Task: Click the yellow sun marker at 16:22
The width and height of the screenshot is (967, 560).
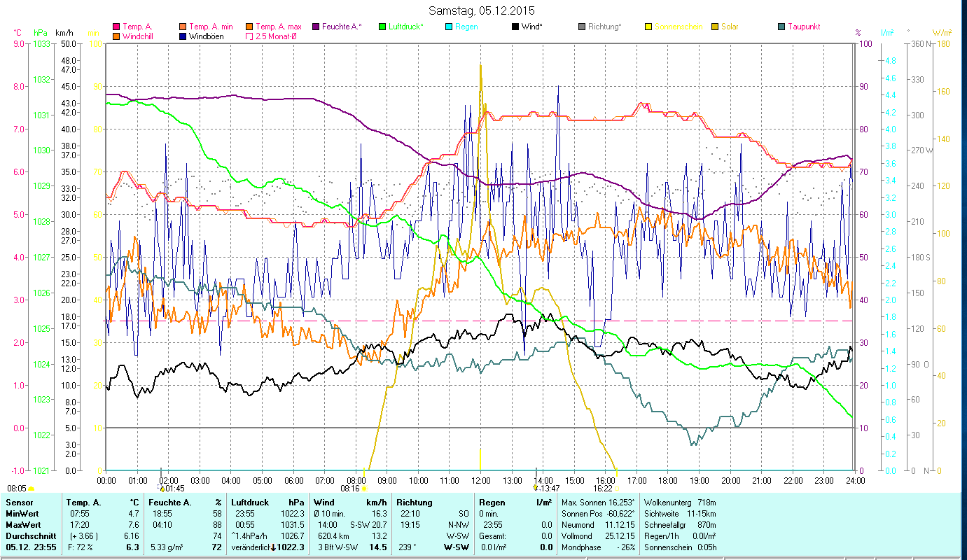Action: 617,489
